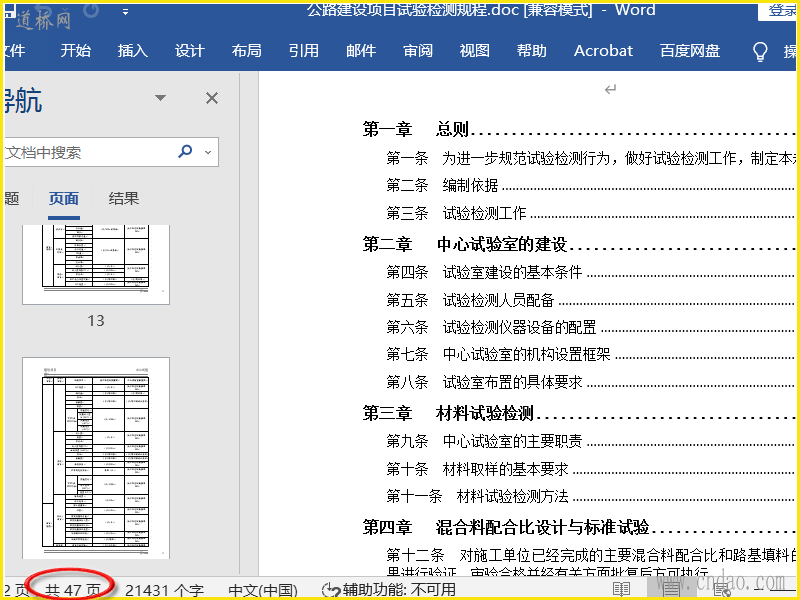Open the 插入 ribbon tab

click(133, 51)
